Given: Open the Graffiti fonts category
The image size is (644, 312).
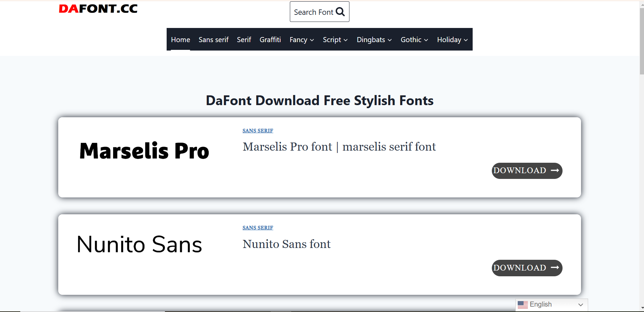Looking at the screenshot, I should (x=270, y=40).
